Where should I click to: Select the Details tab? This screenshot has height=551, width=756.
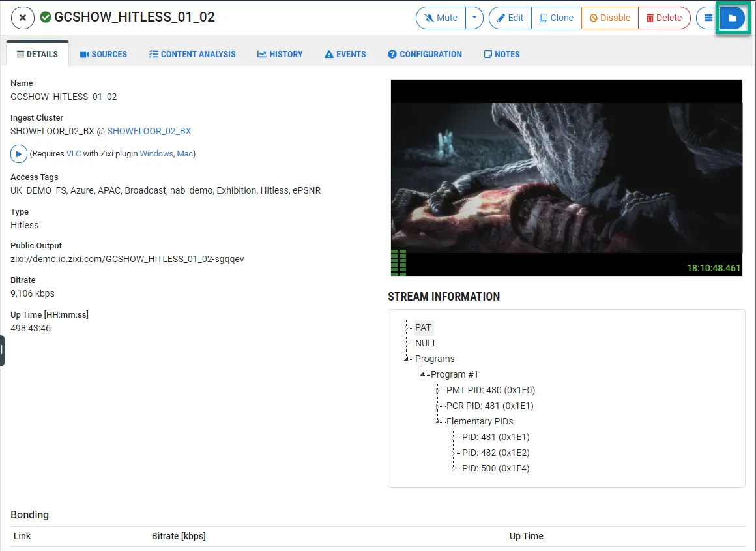(38, 54)
